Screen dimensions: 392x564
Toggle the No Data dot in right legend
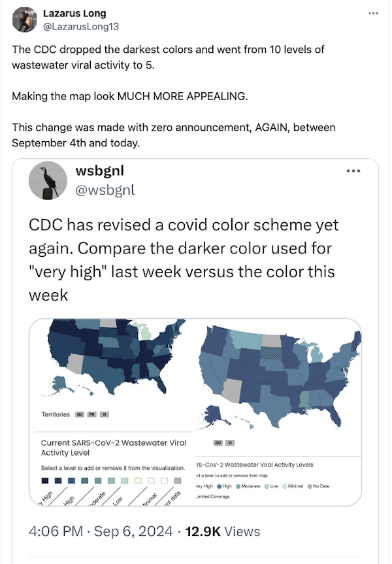click(310, 486)
